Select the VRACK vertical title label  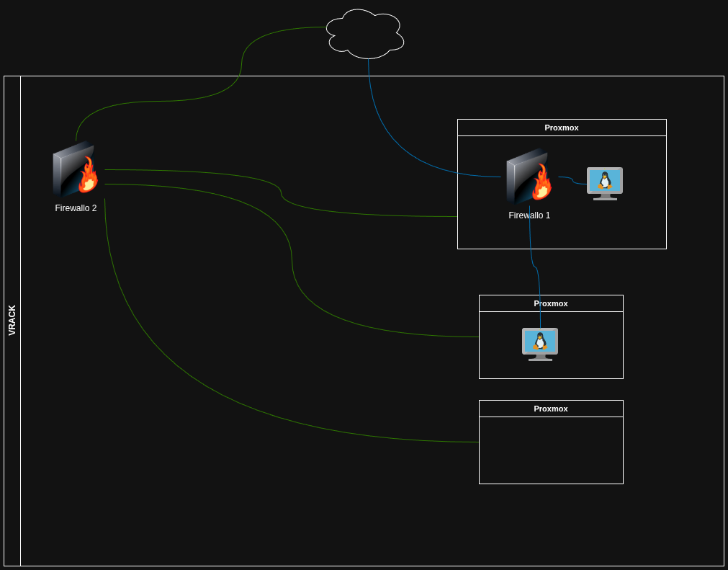(x=12, y=321)
